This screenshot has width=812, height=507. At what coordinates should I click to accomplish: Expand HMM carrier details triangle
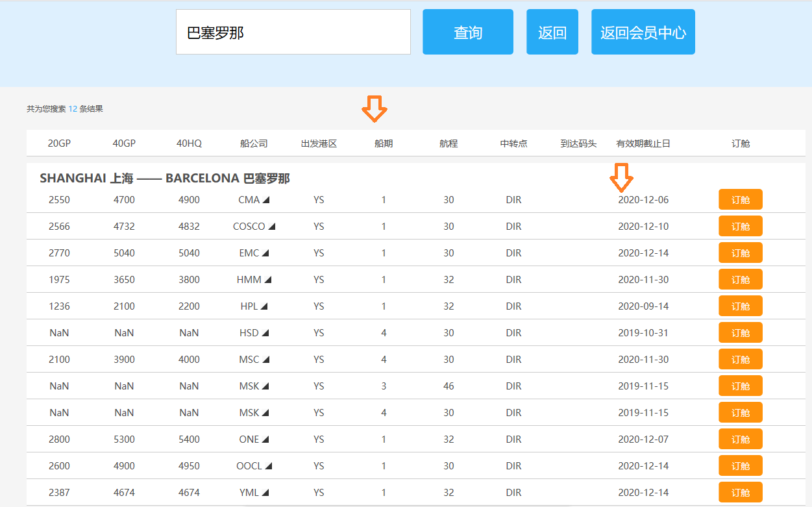click(x=267, y=280)
